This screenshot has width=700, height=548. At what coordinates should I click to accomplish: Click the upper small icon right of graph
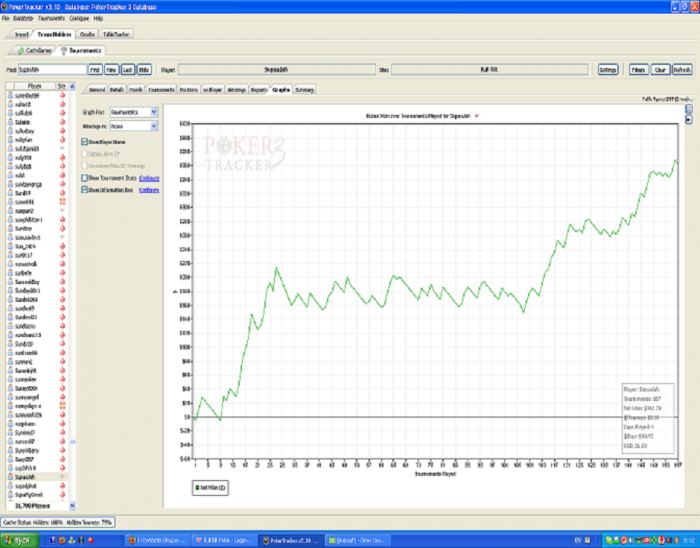689,109
